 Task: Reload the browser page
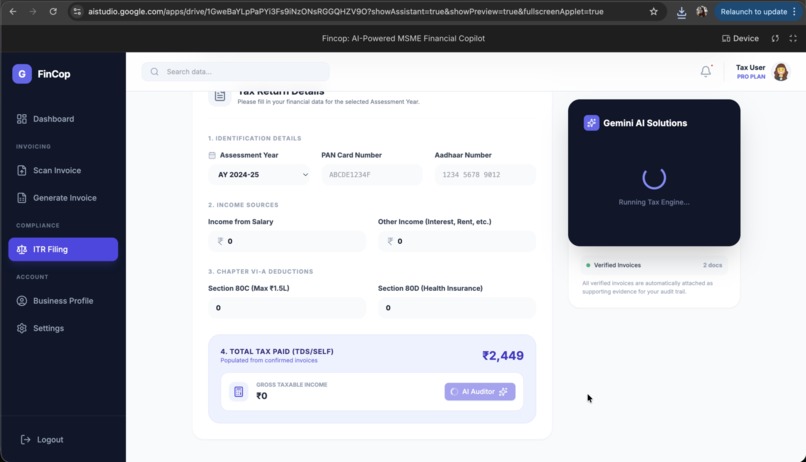pyautogui.click(x=53, y=11)
